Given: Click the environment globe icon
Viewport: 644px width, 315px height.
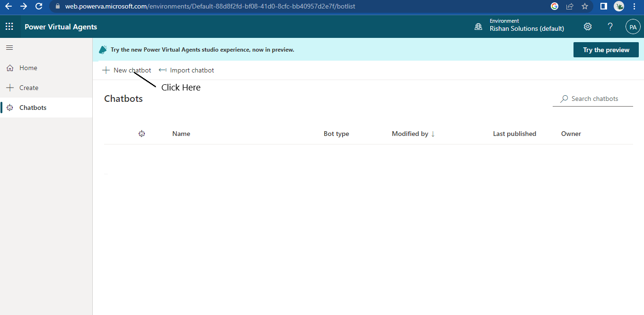Looking at the screenshot, I should tap(478, 27).
